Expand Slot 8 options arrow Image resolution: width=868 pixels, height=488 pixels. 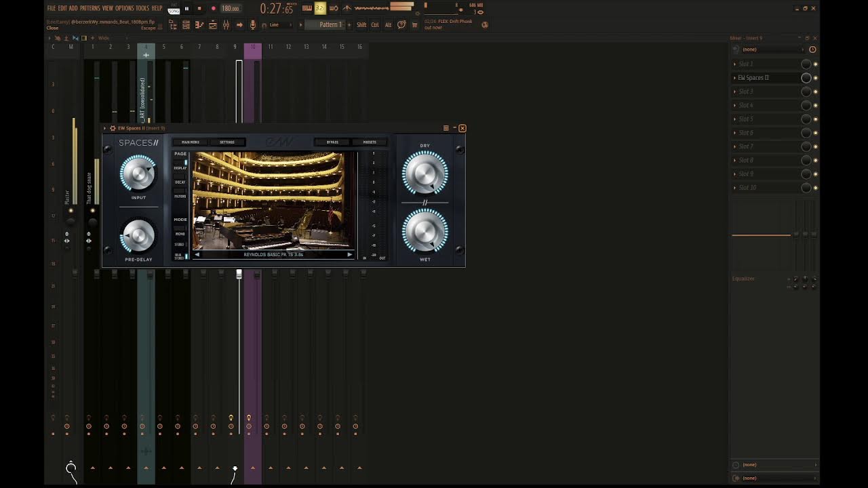point(734,160)
